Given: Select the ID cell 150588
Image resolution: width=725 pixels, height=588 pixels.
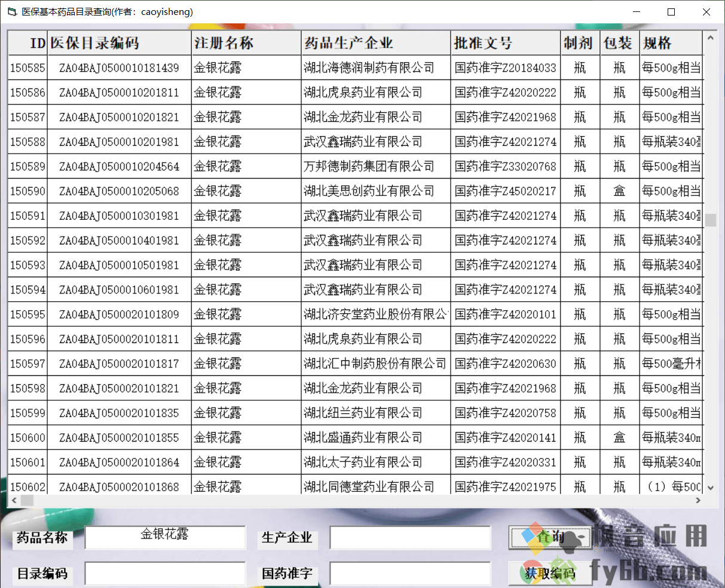Looking at the screenshot, I should 28,142.
